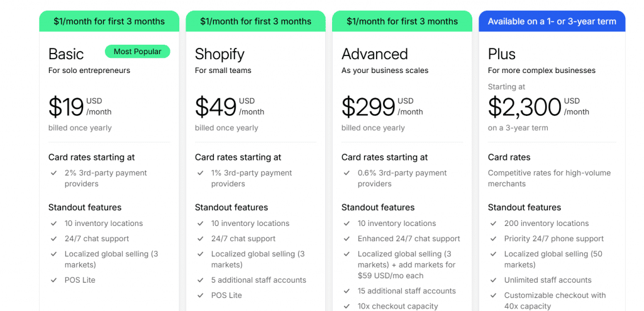Screen dimensions: 644x311
Task: Click checkmark beside Enhanced 24/7 chat support
Action: 347,239
